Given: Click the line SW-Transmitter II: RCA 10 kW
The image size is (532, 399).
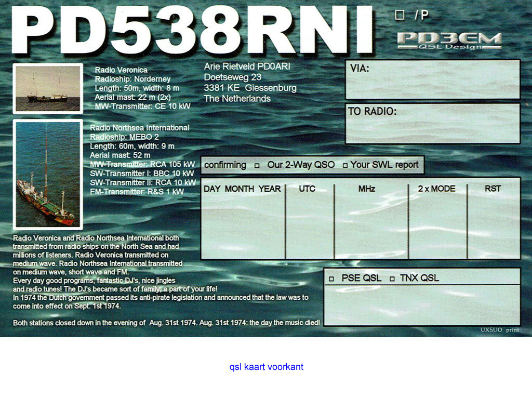Looking at the screenshot, I should point(143,183).
